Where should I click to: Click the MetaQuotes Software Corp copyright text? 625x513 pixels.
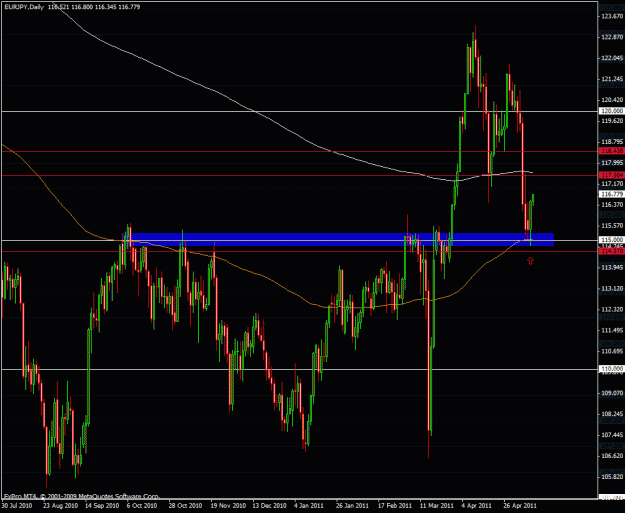[82, 496]
